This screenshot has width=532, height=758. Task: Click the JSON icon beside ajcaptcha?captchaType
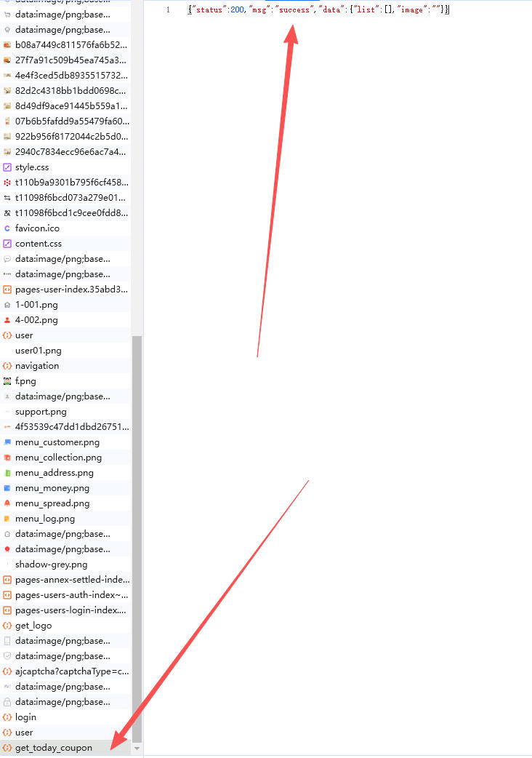point(7,671)
